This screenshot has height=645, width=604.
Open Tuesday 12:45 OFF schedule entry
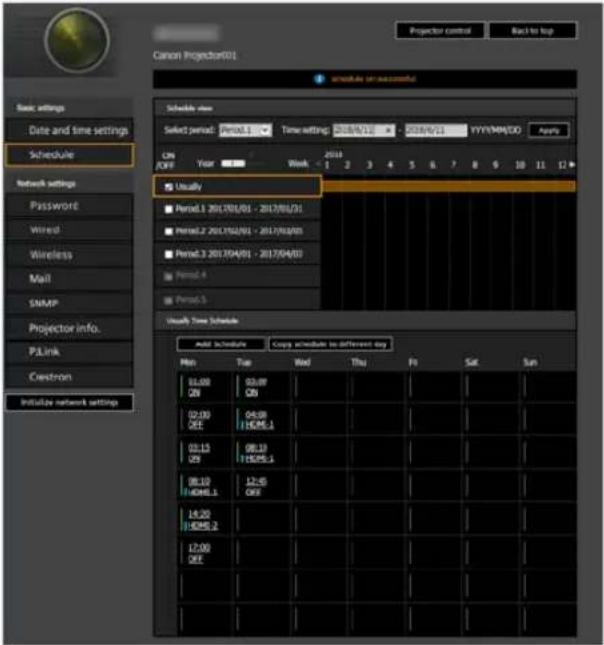256,487
